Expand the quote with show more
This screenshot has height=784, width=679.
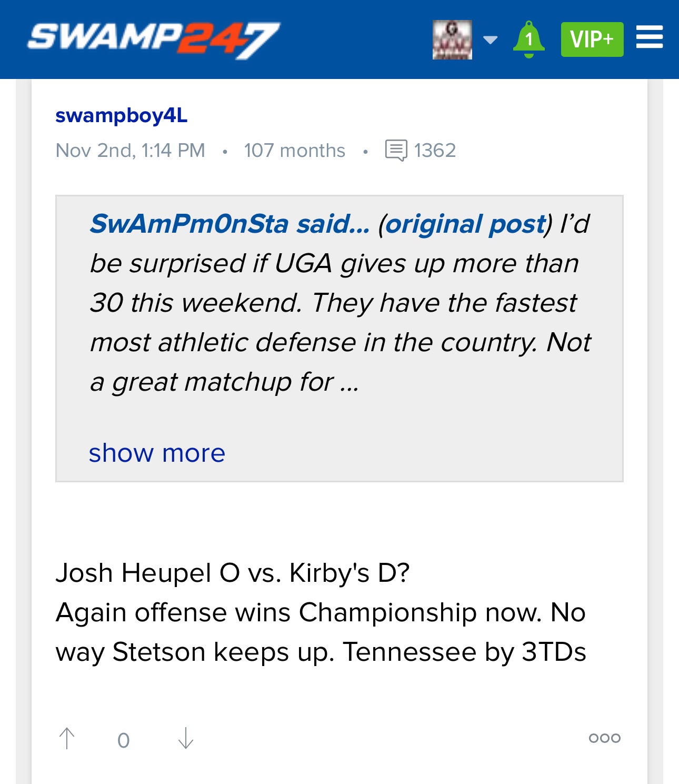click(x=157, y=453)
